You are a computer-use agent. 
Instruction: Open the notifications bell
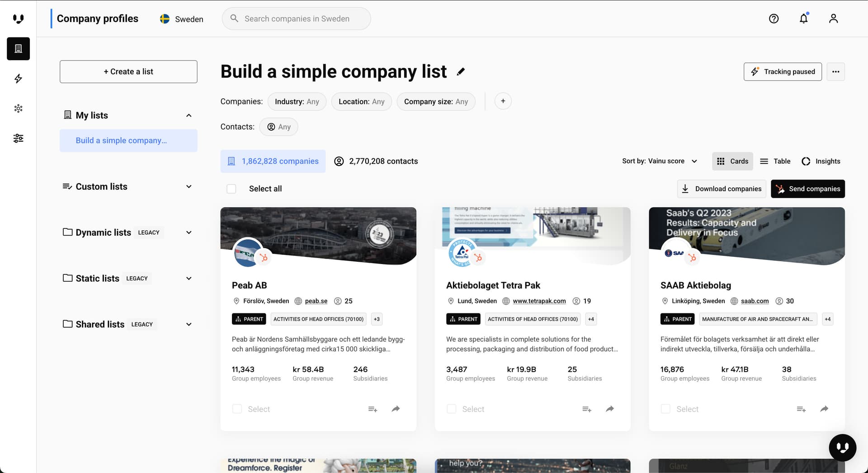[803, 19]
